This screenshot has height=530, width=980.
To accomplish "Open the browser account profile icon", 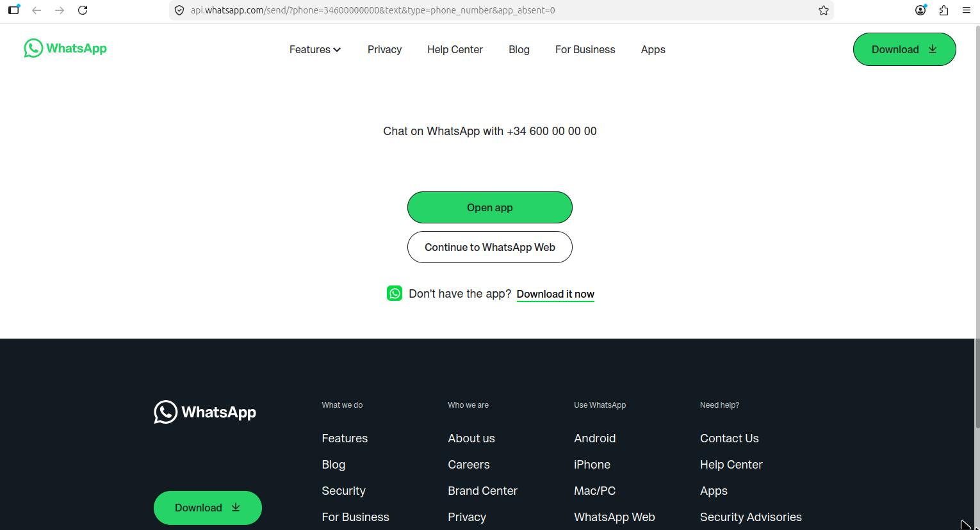I will pos(920,10).
